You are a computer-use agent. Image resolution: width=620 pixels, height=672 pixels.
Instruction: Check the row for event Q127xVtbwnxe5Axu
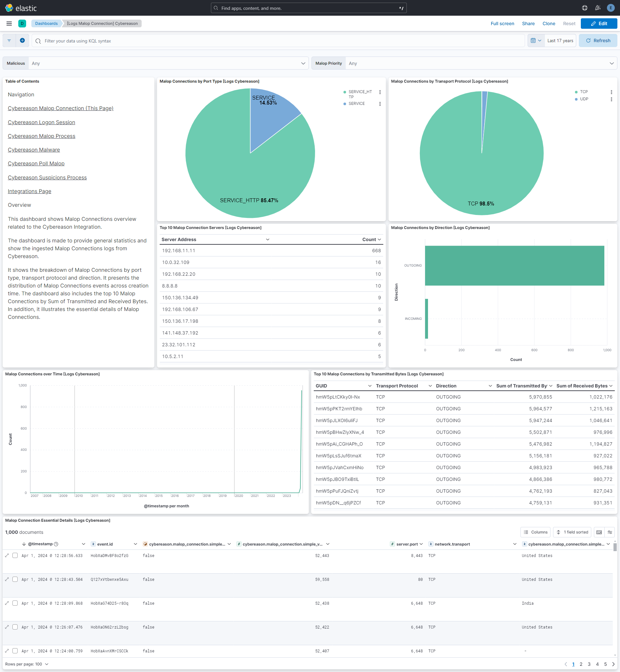coord(15,579)
